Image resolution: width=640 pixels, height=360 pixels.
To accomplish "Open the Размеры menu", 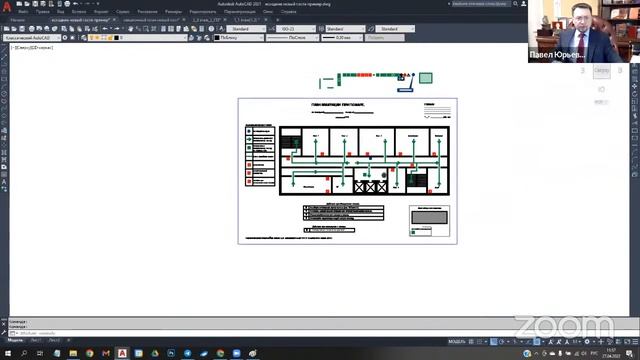I will coord(173,12).
